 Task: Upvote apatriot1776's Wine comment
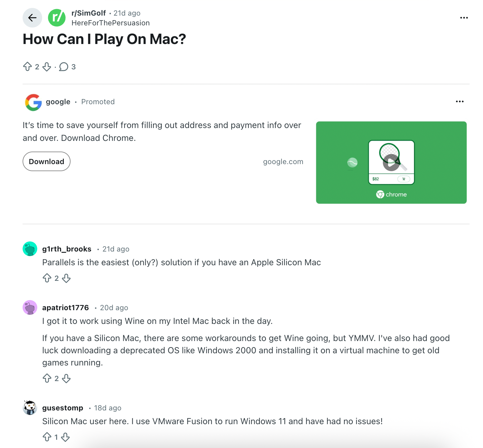47,378
